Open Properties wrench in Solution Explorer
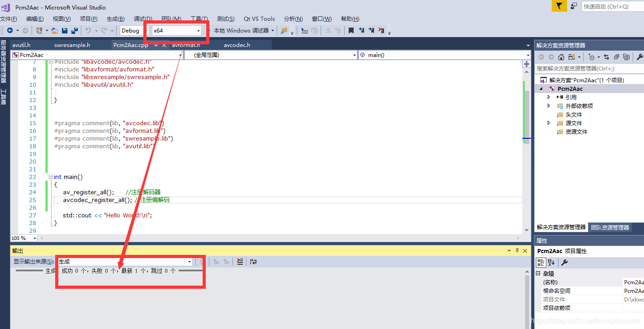644x329 pixels. point(639,57)
